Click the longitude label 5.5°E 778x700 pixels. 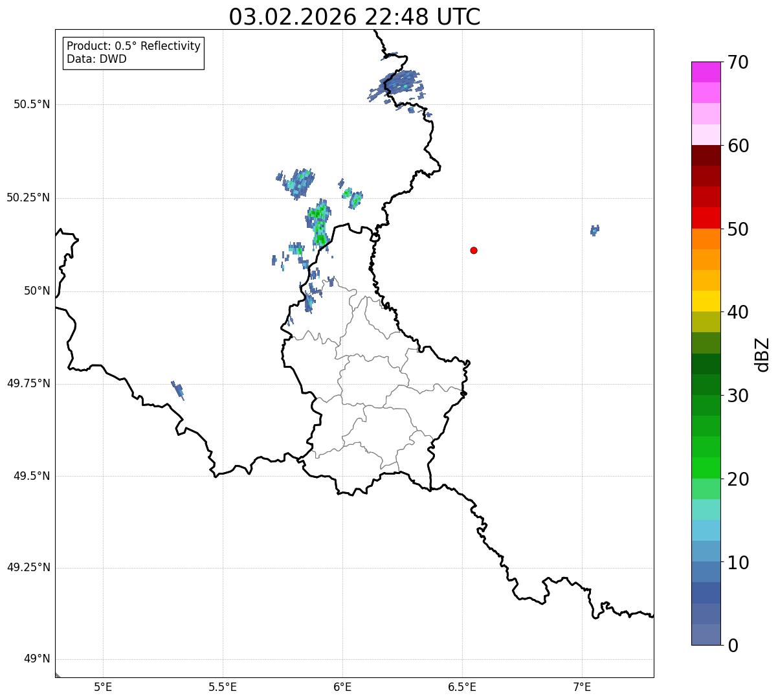[223, 686]
